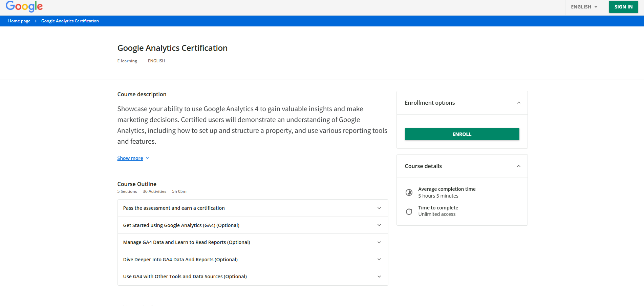The image size is (644, 306).
Task: Click the green ENROLL button
Action: coord(462,134)
